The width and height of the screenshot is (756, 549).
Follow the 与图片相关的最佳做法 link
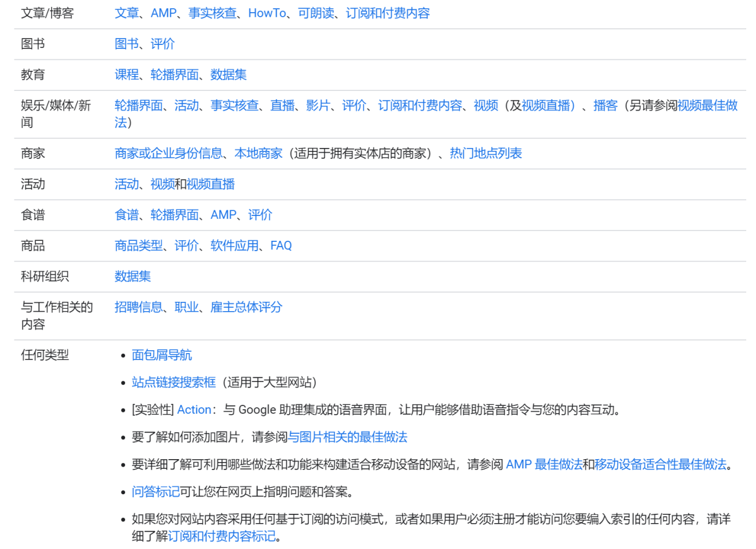[x=347, y=437]
